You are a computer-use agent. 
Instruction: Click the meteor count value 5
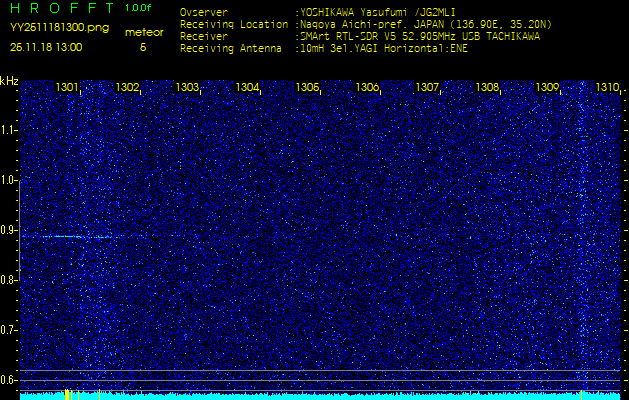click(143, 46)
